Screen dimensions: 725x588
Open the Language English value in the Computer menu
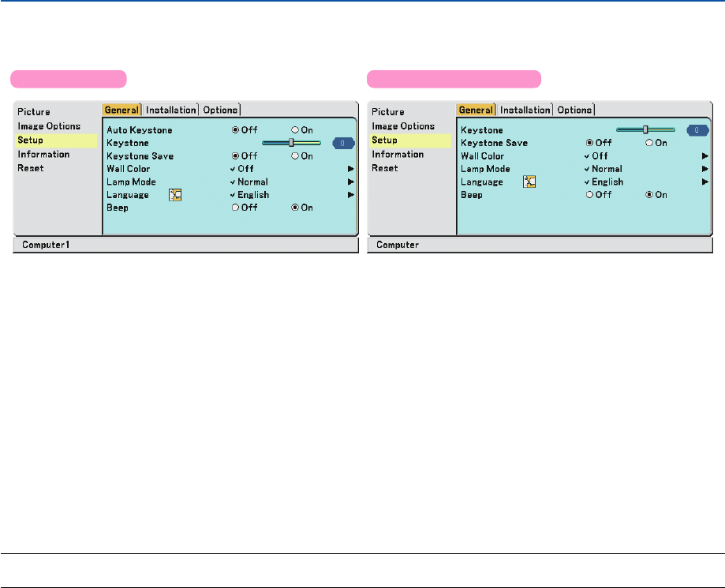point(604,182)
